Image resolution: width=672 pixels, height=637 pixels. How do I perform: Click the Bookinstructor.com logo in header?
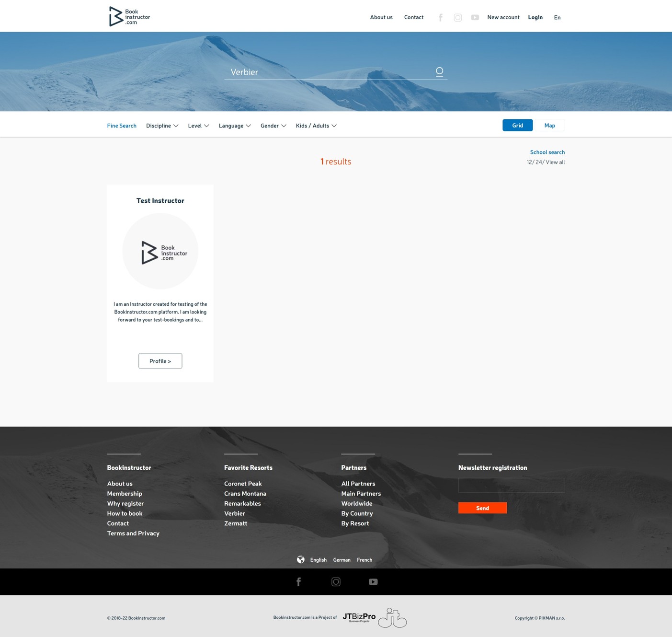tap(129, 17)
